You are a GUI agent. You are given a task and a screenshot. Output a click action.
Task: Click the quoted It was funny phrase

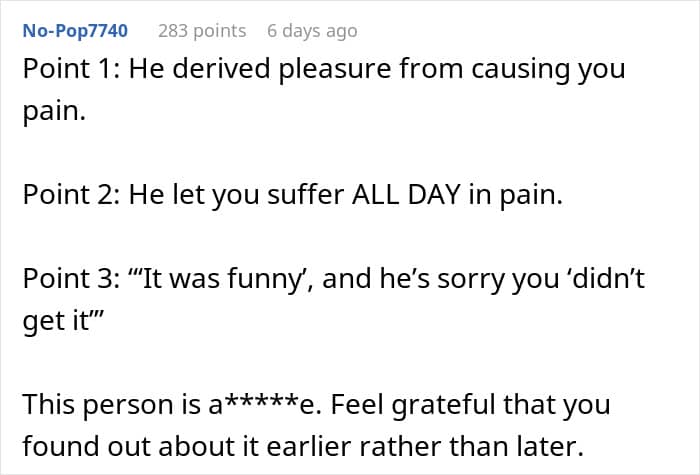pyautogui.click(x=220, y=279)
